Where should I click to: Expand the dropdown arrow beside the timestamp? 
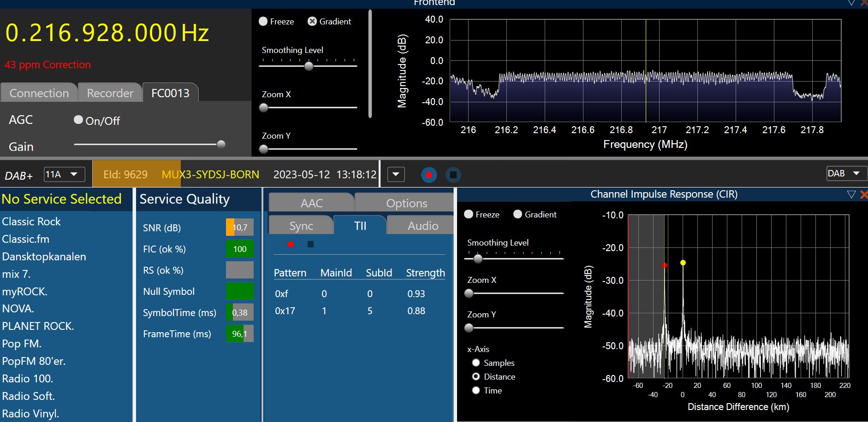pos(396,175)
